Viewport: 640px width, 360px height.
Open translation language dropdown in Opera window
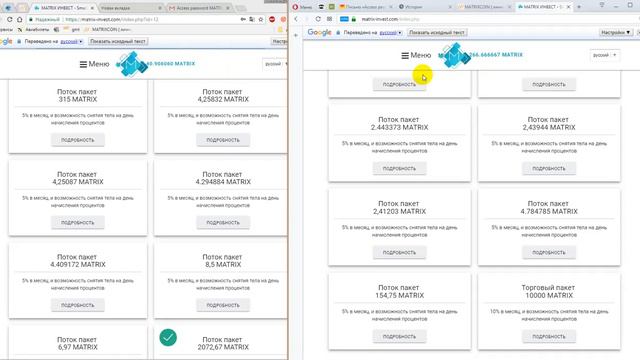(391, 33)
